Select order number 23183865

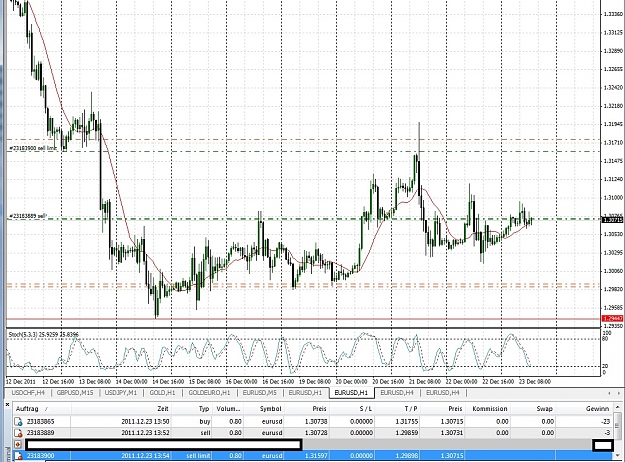tap(40, 421)
